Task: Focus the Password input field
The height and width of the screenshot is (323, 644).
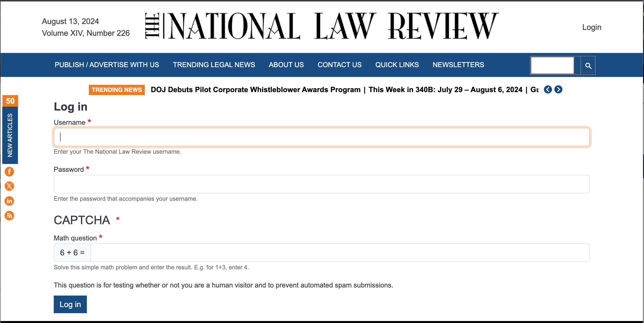Action: [322, 184]
